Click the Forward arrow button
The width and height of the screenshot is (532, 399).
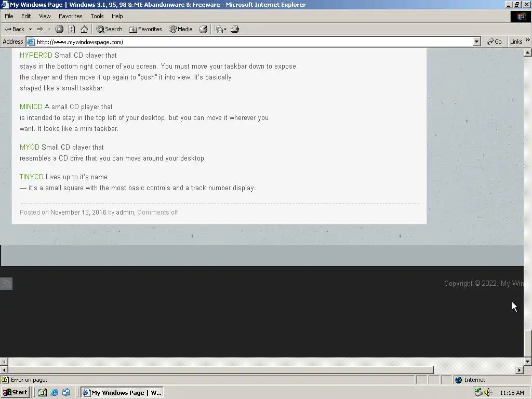tap(40, 29)
